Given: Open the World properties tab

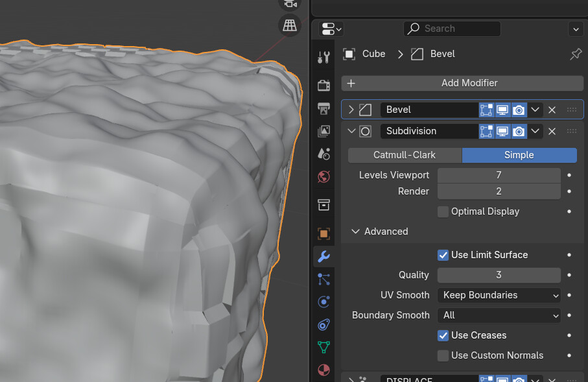Looking at the screenshot, I should tap(323, 176).
